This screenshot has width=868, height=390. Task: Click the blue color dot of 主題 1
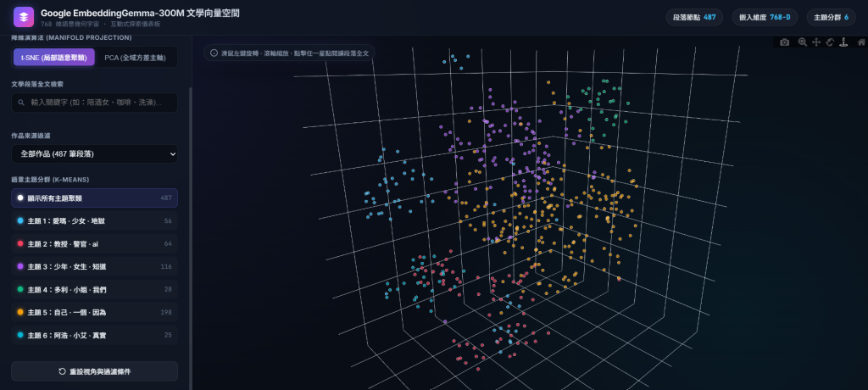click(20, 220)
